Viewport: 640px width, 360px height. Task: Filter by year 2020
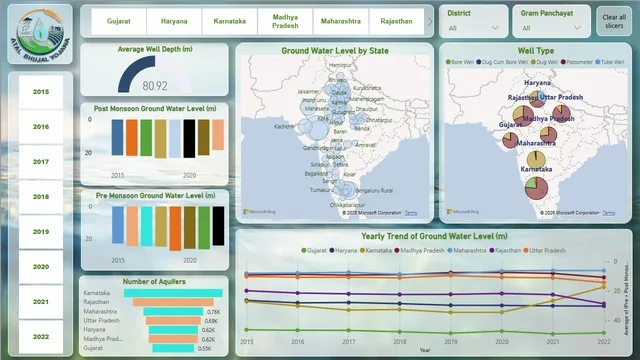coord(41,267)
